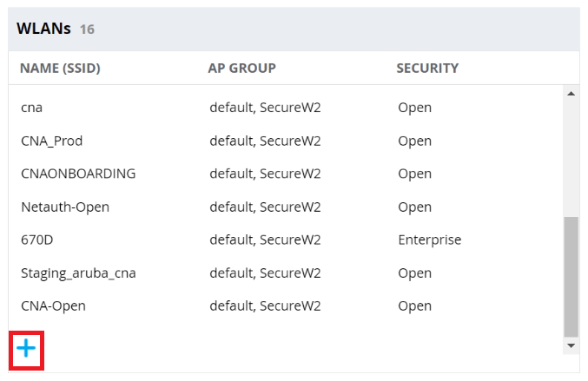The height and width of the screenshot is (381, 588).
Task: Click the WLANs panel title
Action: [x=43, y=29]
